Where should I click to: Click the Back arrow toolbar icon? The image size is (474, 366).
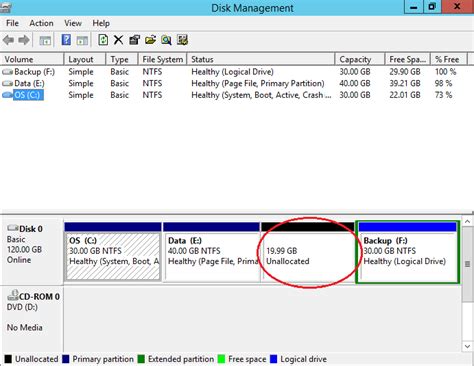[8, 40]
